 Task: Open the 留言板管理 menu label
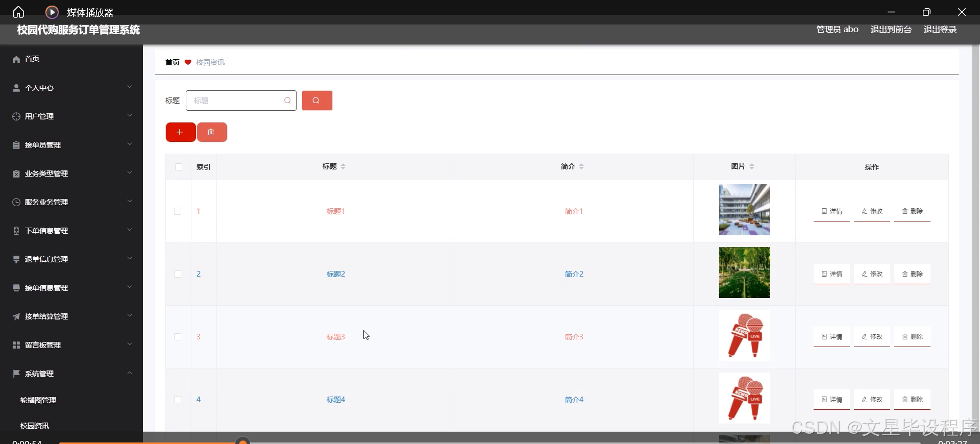(43, 345)
